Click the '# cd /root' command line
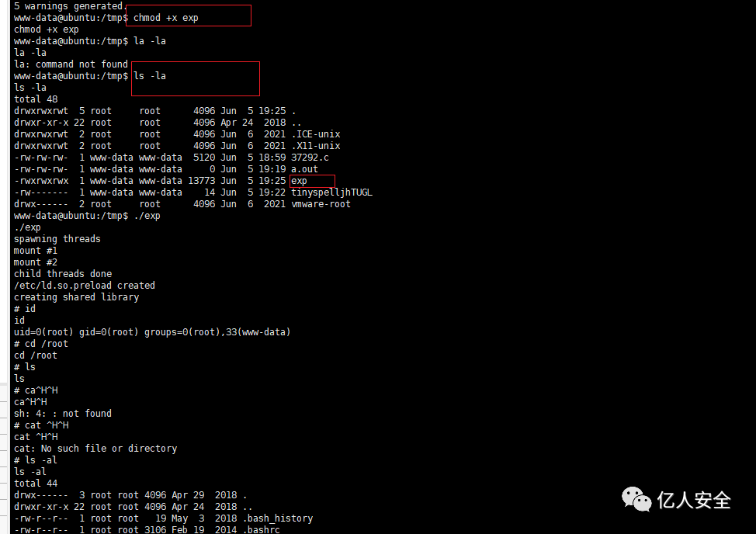756x534 pixels. 41,344
